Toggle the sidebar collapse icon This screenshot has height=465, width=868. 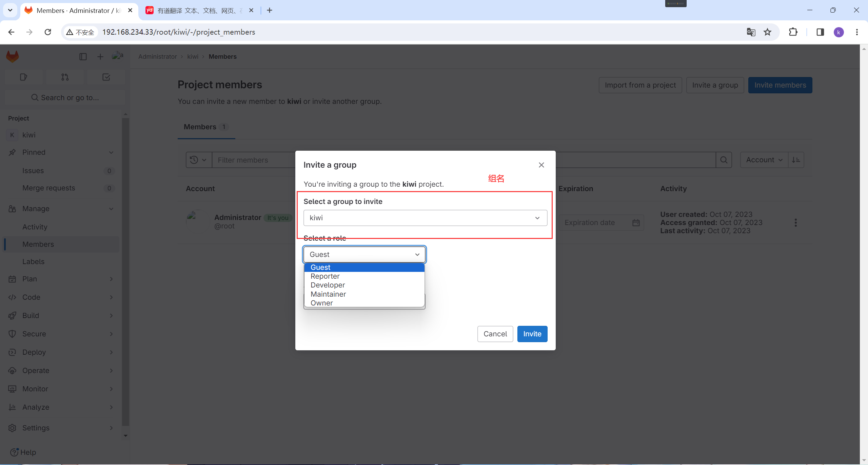pyautogui.click(x=83, y=57)
